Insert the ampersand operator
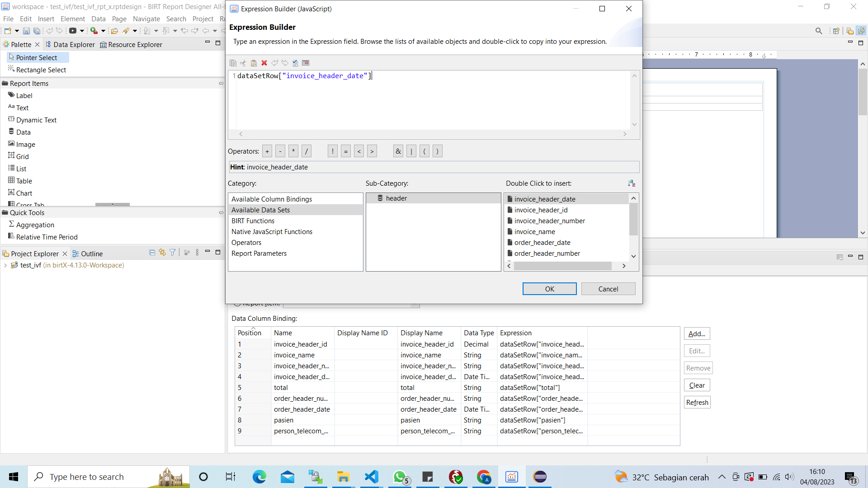The width and height of the screenshot is (868, 488). coord(398,151)
